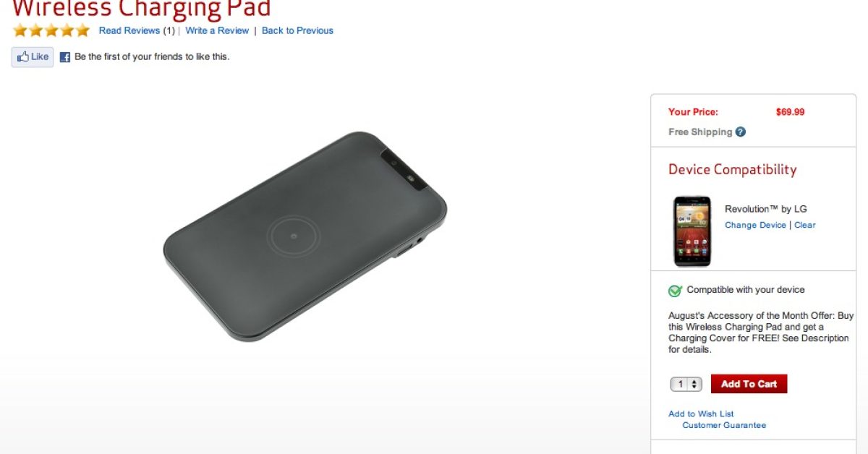Go Back to Previous page

pyautogui.click(x=297, y=30)
